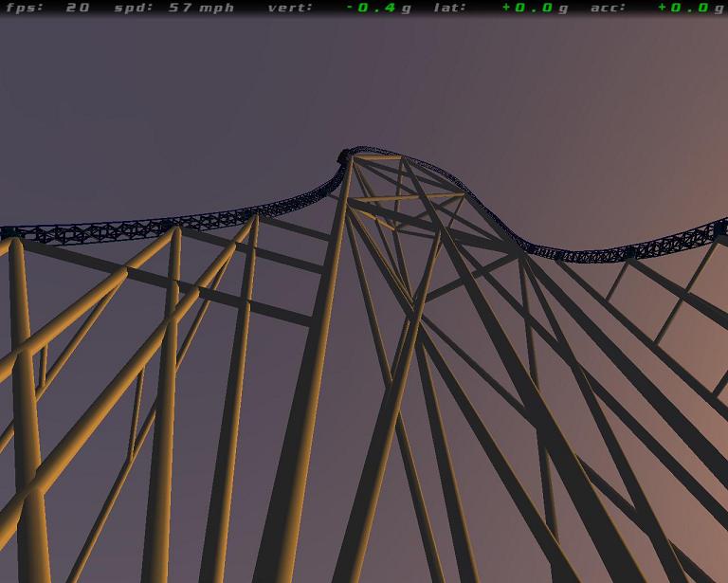Select the acc +0.0 g value
This screenshot has height=583, width=728.
(x=692, y=8)
